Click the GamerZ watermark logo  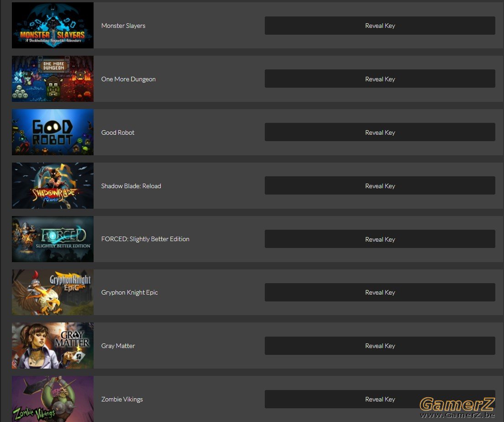[457, 407]
